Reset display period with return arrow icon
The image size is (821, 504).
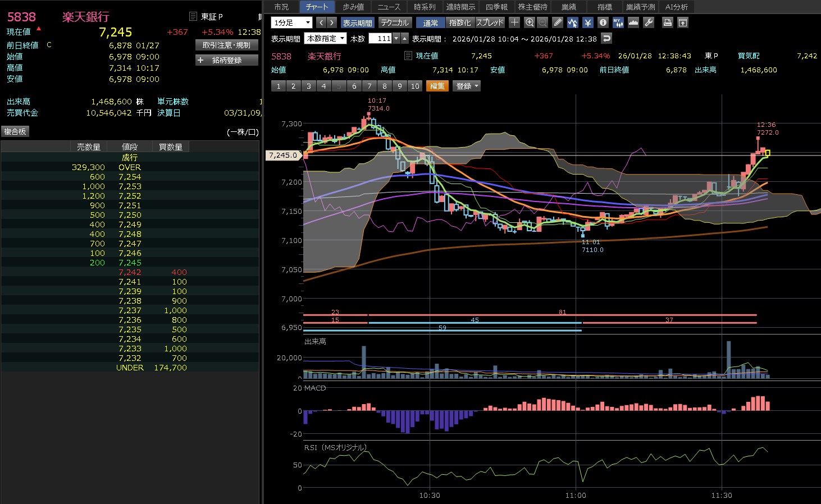606,38
